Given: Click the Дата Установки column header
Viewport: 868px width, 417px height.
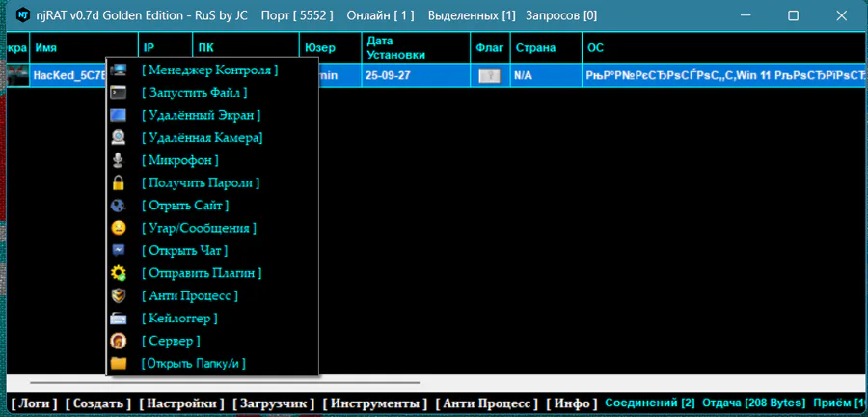Looking at the screenshot, I should (416, 47).
